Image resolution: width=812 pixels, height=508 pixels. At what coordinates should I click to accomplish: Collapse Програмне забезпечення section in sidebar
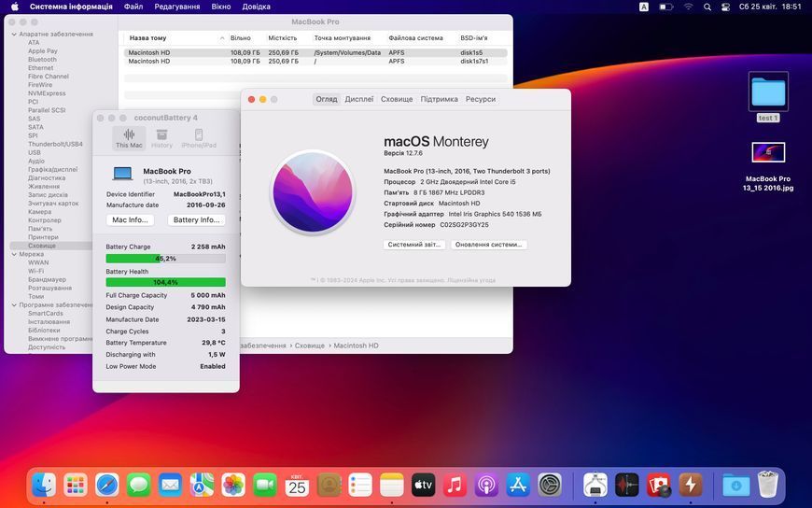14,305
